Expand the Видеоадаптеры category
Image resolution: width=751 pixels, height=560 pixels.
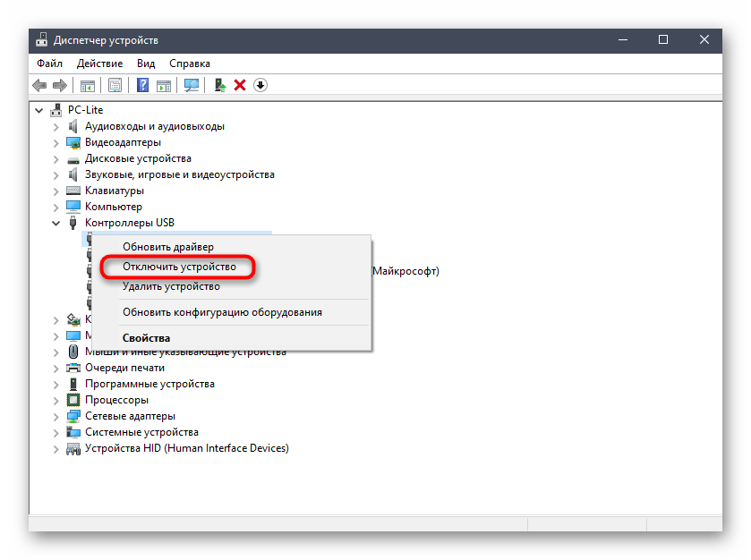[x=56, y=142]
